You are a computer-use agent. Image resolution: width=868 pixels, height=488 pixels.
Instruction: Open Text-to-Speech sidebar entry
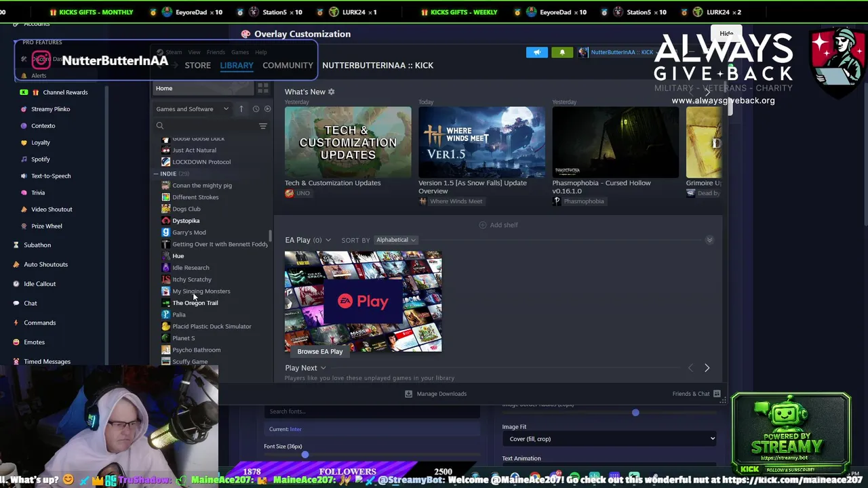[45, 176]
